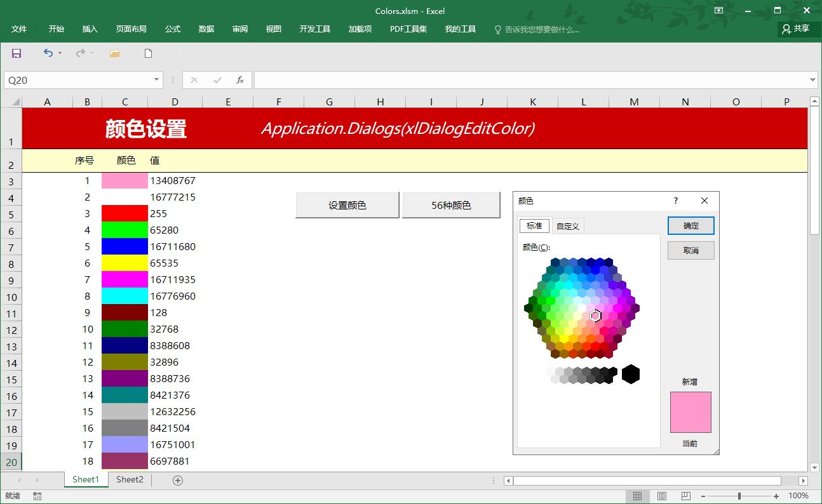Confirm color selection with 确定 button
This screenshot has width=822, height=504.
691,225
